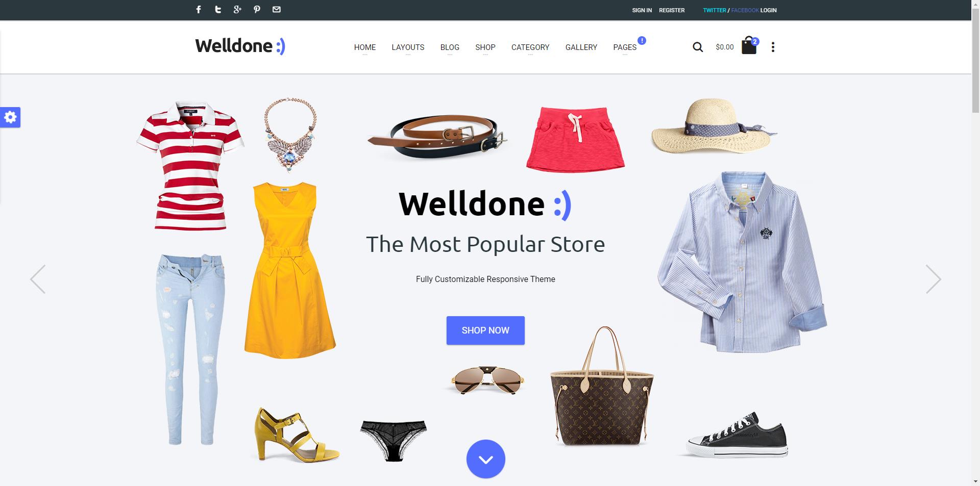Open search with the magnifier icon
The width and height of the screenshot is (980, 486).
coord(698,47)
